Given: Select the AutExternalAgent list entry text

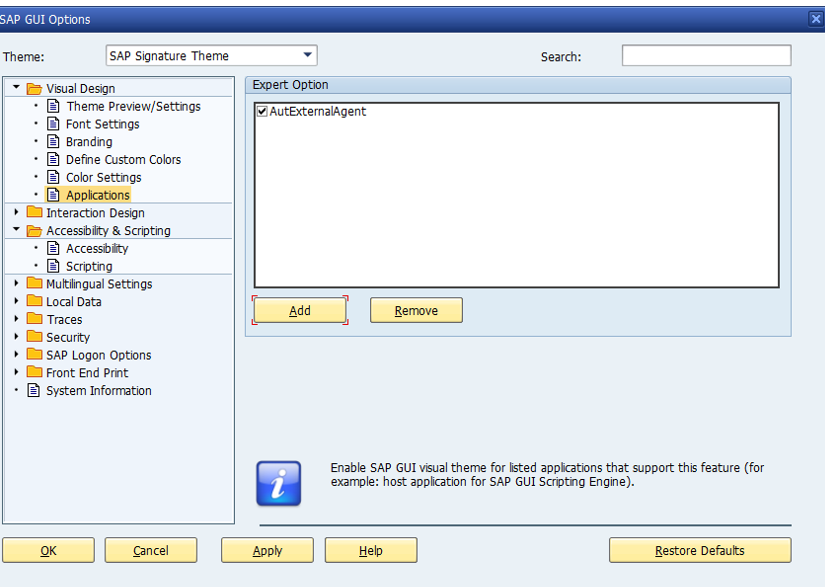Looking at the screenshot, I should point(318,112).
